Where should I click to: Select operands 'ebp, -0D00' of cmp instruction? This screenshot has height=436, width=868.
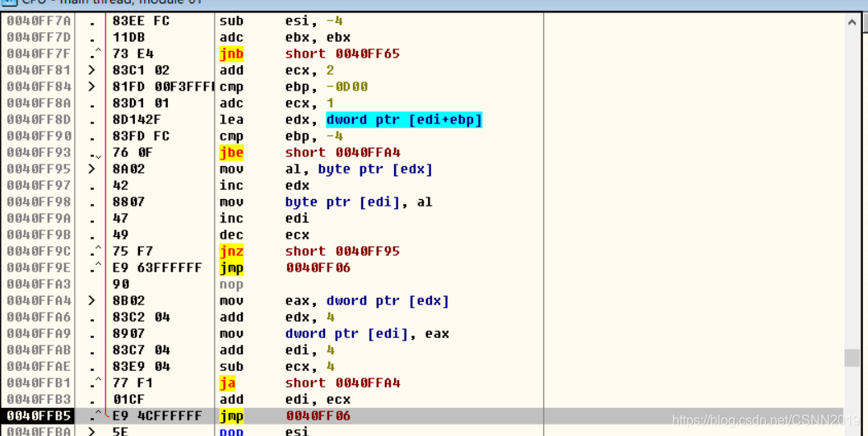tap(327, 87)
